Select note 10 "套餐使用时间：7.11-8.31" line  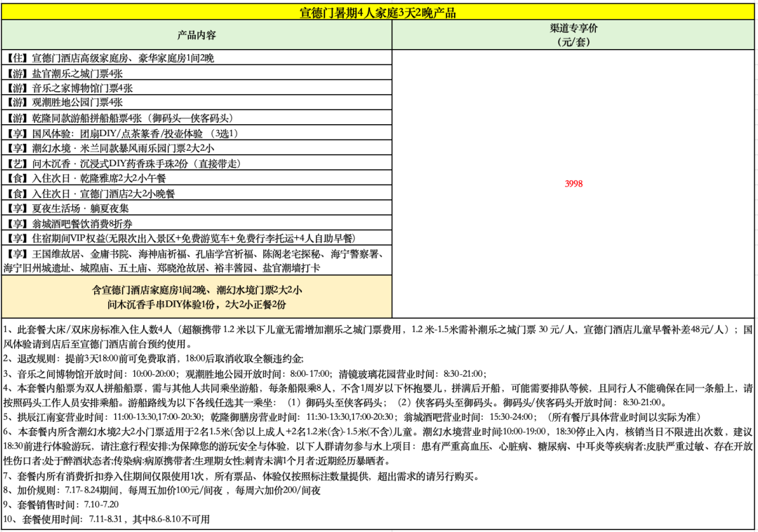(x=107, y=519)
